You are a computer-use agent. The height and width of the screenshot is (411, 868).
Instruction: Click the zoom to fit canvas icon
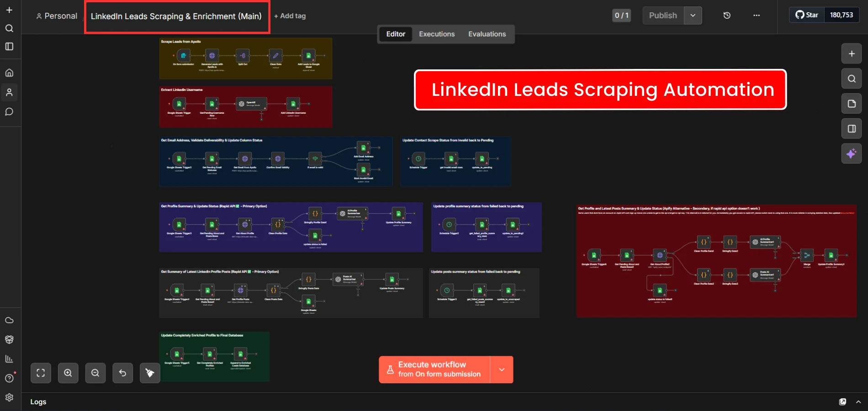point(41,373)
